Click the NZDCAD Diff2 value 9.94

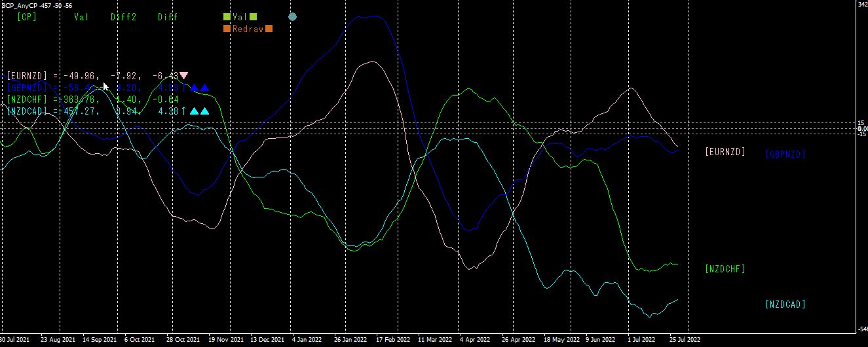(126, 111)
